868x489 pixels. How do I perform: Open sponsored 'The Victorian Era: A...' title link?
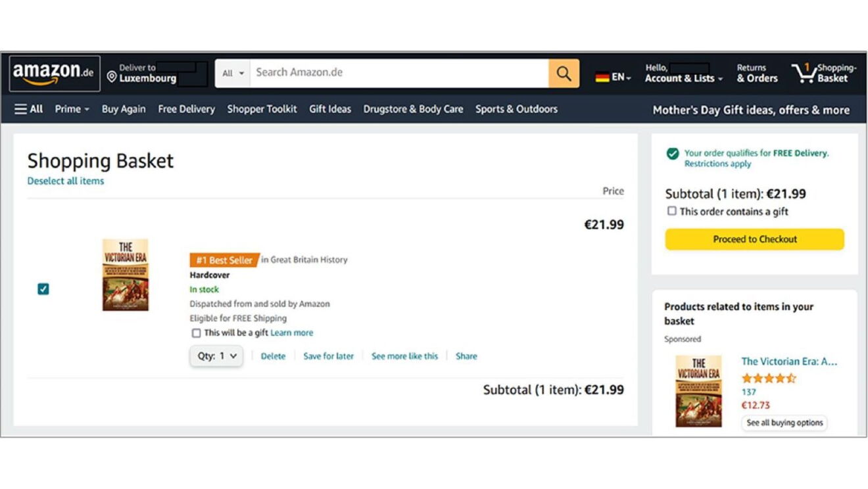(789, 361)
